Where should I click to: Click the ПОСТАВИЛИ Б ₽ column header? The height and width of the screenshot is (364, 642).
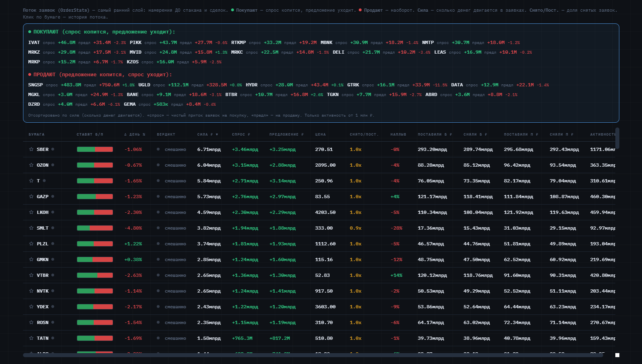coord(435,134)
